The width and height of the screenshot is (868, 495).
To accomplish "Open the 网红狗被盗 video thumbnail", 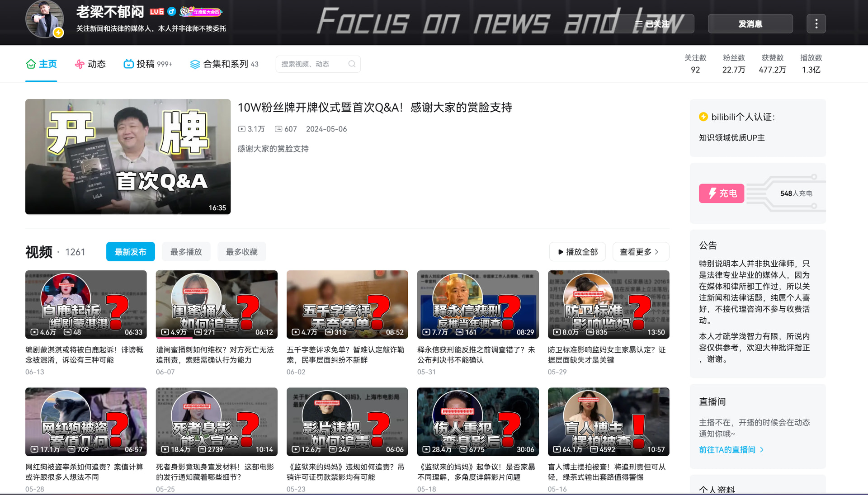I will click(86, 422).
